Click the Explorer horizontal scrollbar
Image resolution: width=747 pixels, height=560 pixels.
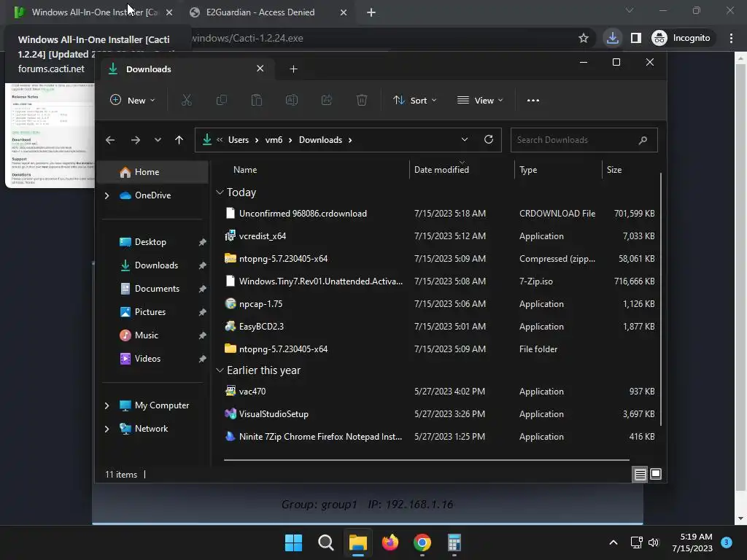point(426,460)
